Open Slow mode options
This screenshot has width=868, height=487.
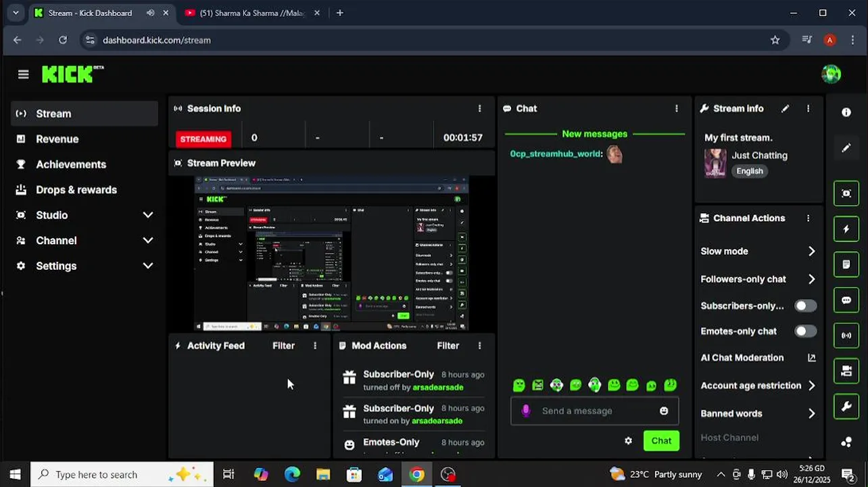coord(758,251)
